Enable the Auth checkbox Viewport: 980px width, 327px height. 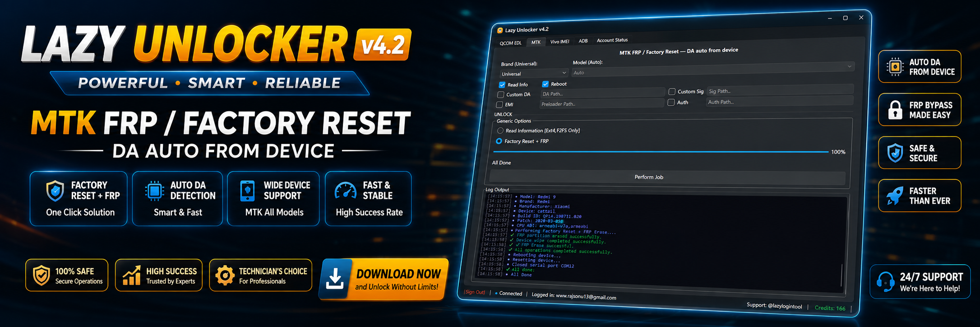[x=671, y=103]
